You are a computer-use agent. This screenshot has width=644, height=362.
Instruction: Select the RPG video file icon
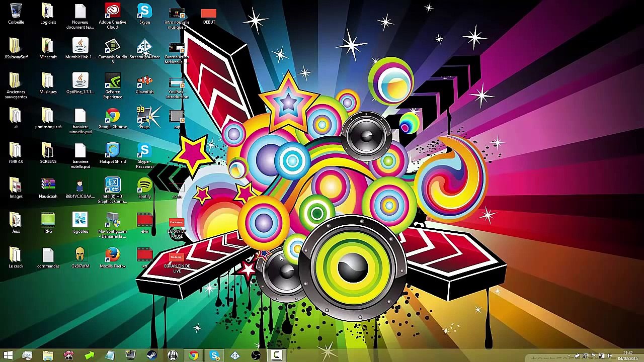(x=48, y=222)
